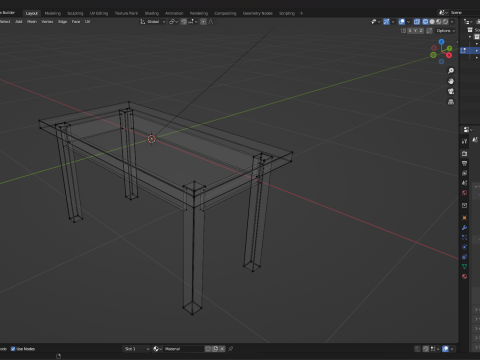This screenshot has width=480, height=360.
Task: Open the Render properties tab
Action: click(x=464, y=154)
